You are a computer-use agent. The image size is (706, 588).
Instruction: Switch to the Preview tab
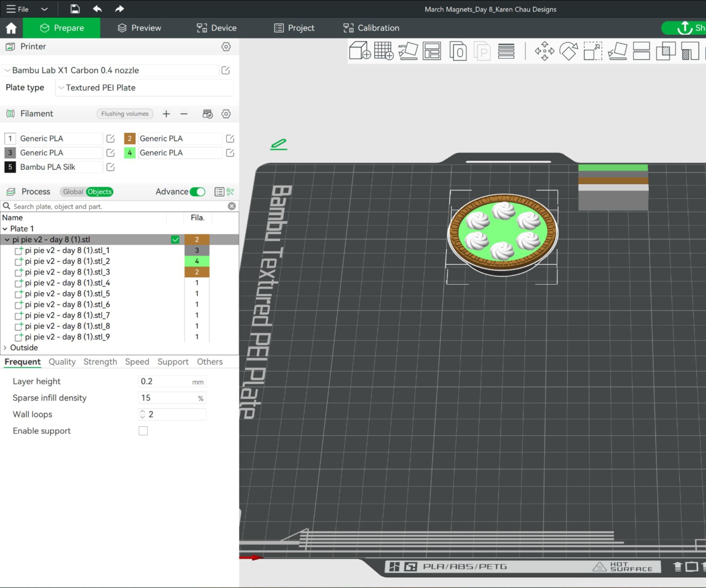coord(139,28)
